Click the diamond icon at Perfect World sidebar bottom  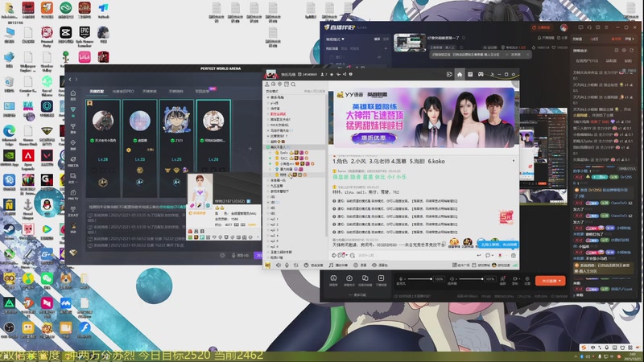73,253
